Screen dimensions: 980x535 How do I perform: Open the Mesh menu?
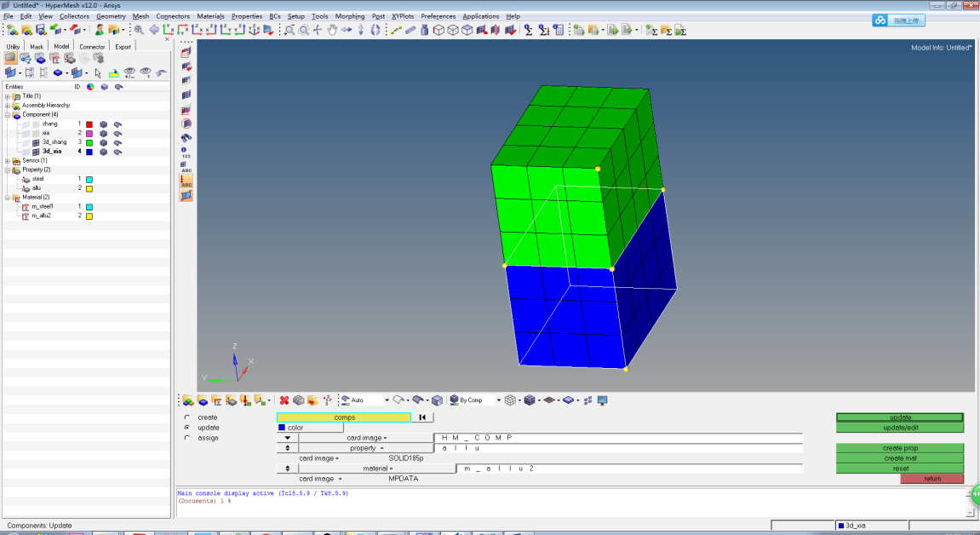click(140, 16)
